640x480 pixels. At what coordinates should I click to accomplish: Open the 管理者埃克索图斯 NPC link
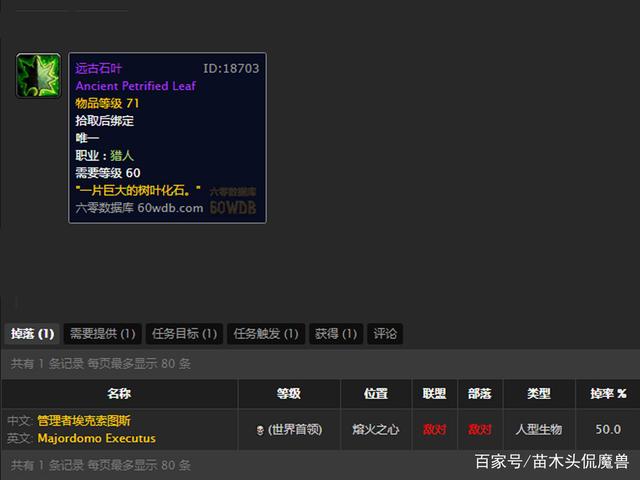point(84,421)
